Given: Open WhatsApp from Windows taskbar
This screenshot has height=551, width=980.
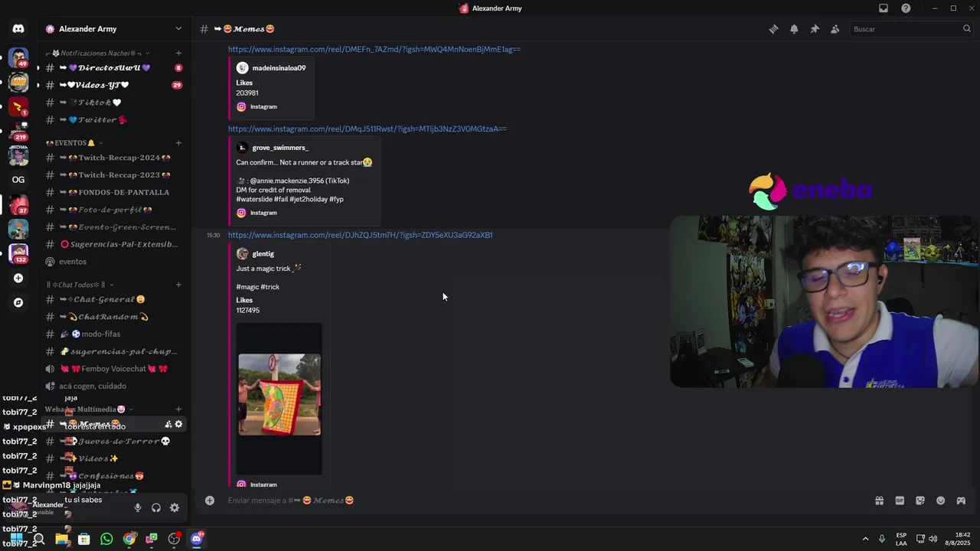Looking at the screenshot, I should pyautogui.click(x=106, y=539).
